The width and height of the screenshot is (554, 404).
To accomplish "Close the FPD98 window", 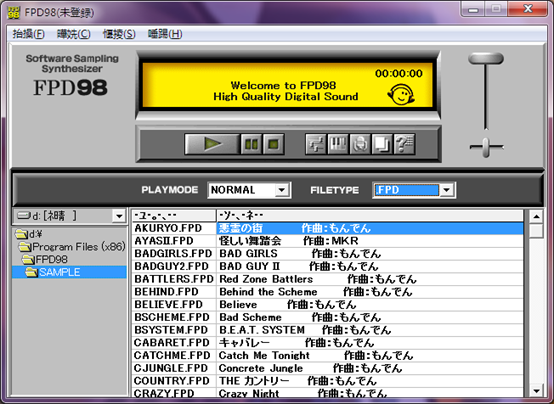I will (528, 9).
